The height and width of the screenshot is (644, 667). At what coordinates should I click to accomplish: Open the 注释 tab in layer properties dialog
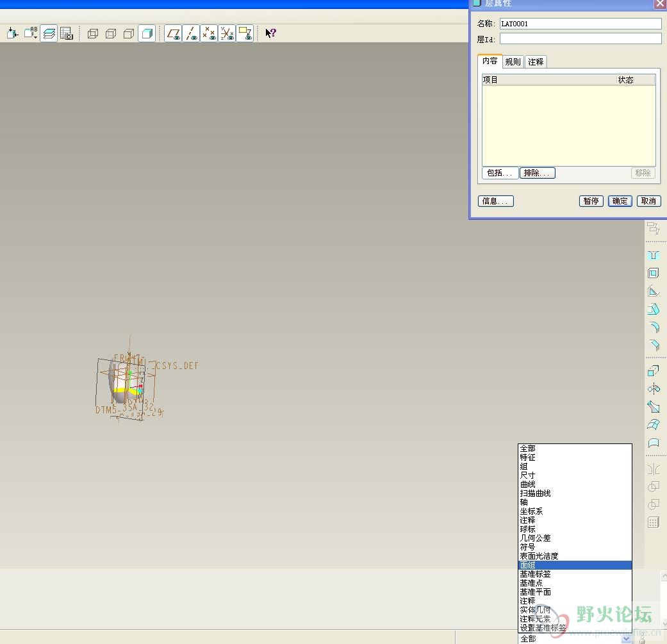coord(536,62)
